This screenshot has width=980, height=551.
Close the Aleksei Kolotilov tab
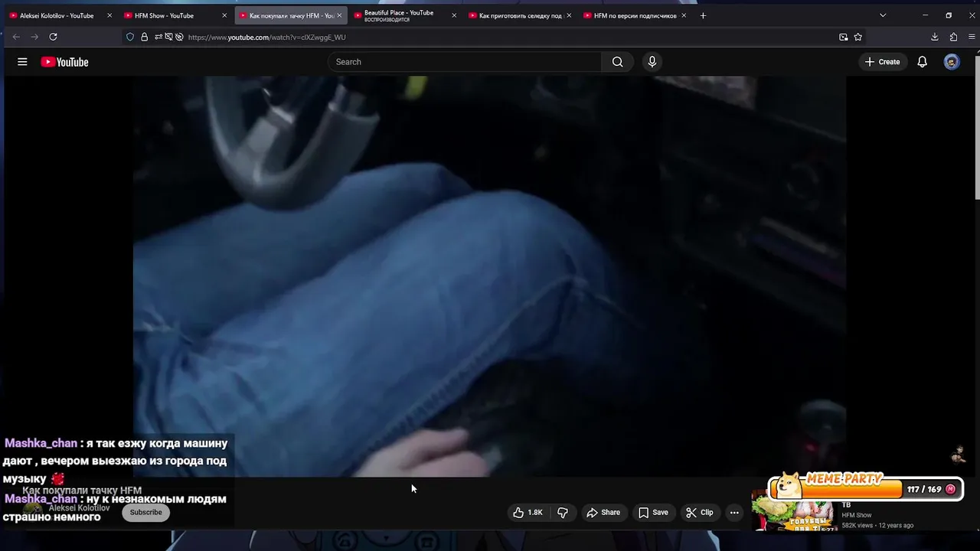109,15
